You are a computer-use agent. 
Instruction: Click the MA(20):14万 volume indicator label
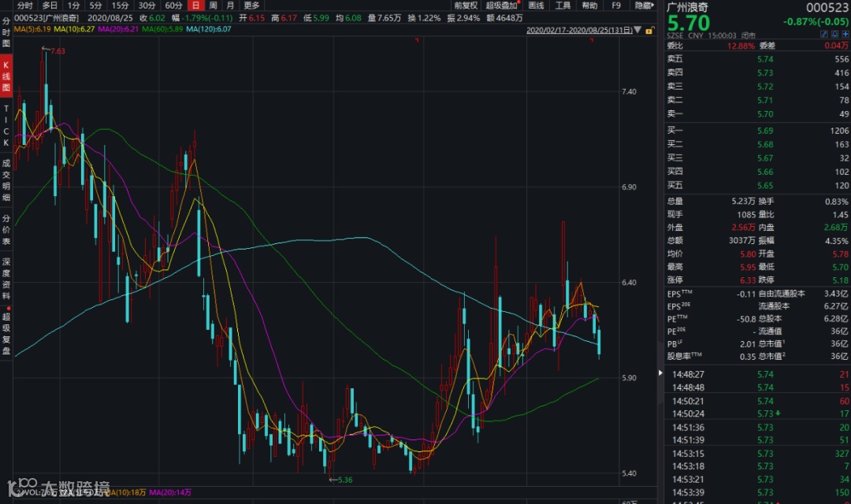(170, 492)
